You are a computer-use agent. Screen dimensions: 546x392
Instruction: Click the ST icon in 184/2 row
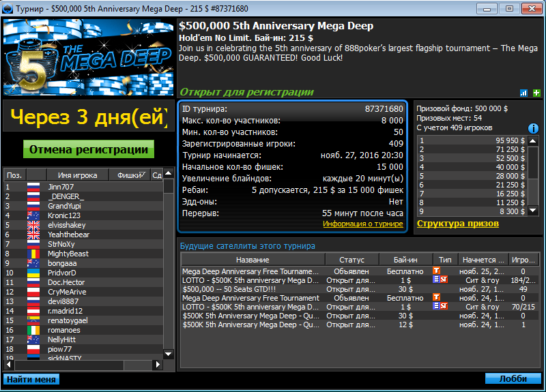coord(444,280)
